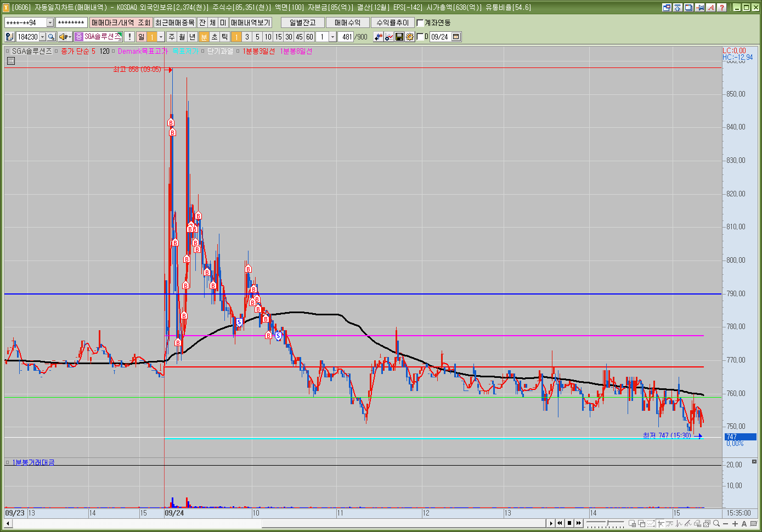Select the 10-minute interval button
The height and width of the screenshot is (532, 762).
pyautogui.click(x=268, y=37)
